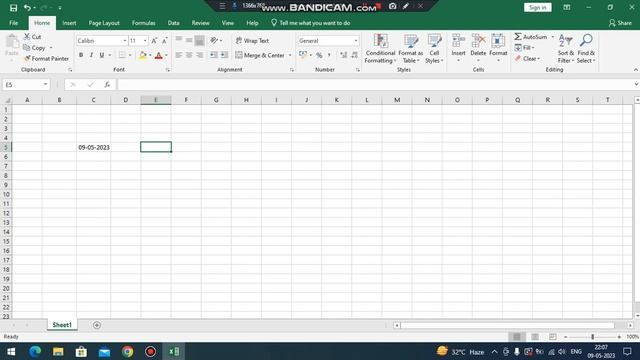640x360 pixels.
Task: Open the Borders icon in Font group
Action: tap(122, 55)
